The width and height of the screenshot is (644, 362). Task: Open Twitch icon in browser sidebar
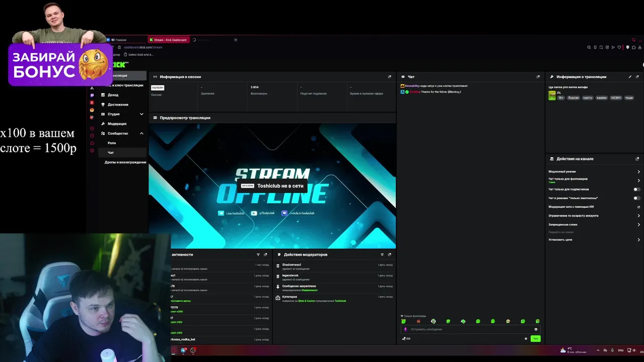[92, 95]
